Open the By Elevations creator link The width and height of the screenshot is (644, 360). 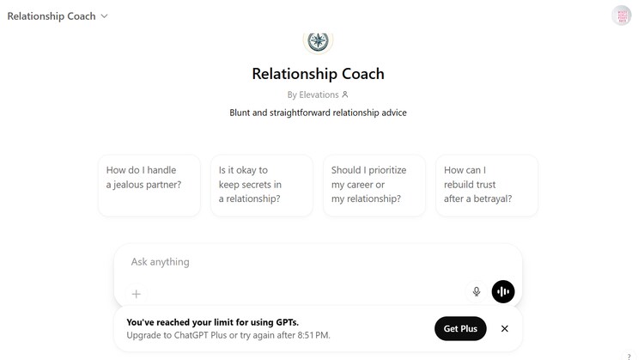point(313,95)
